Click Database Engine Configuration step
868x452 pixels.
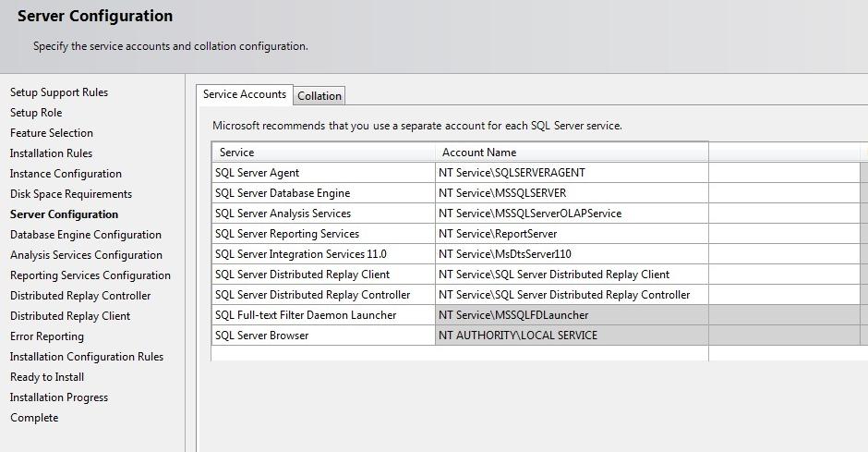point(86,235)
